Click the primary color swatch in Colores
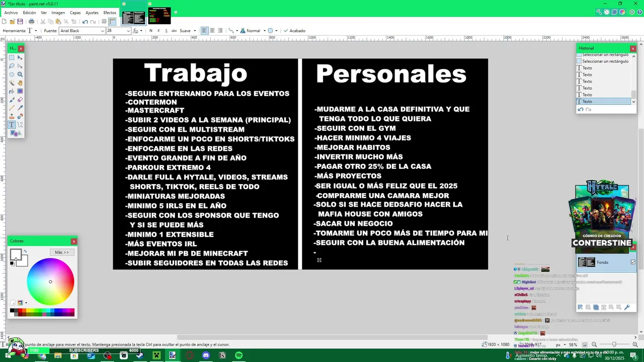The width and height of the screenshot is (644, 362). click(x=16, y=254)
